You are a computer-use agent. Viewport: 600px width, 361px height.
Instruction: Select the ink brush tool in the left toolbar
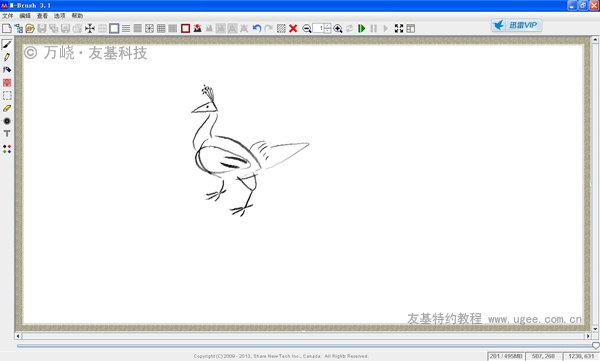point(7,44)
